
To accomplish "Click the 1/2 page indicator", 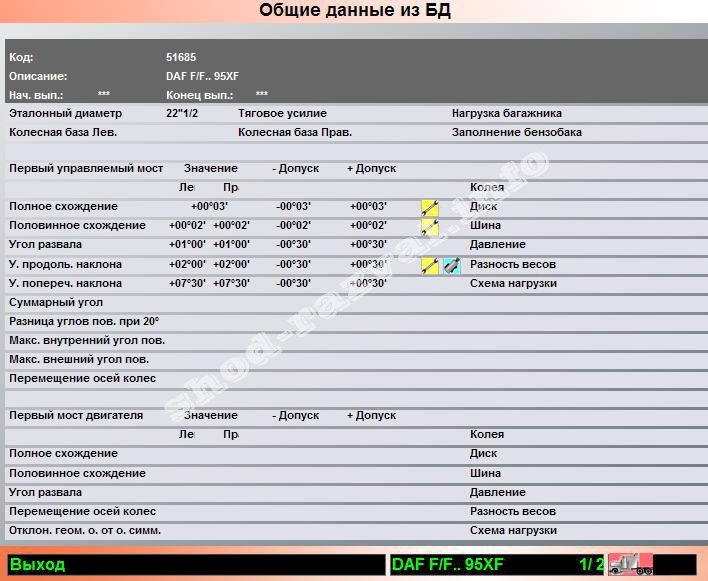I will 590,564.
